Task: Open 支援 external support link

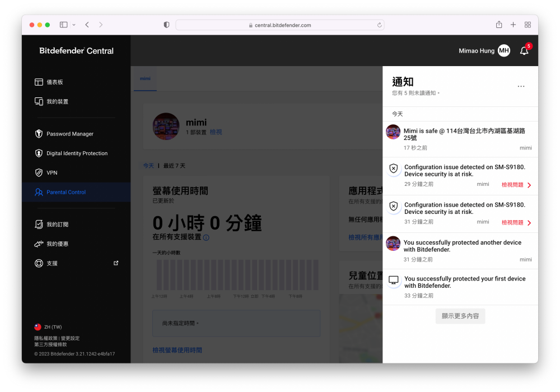Action: coord(116,263)
